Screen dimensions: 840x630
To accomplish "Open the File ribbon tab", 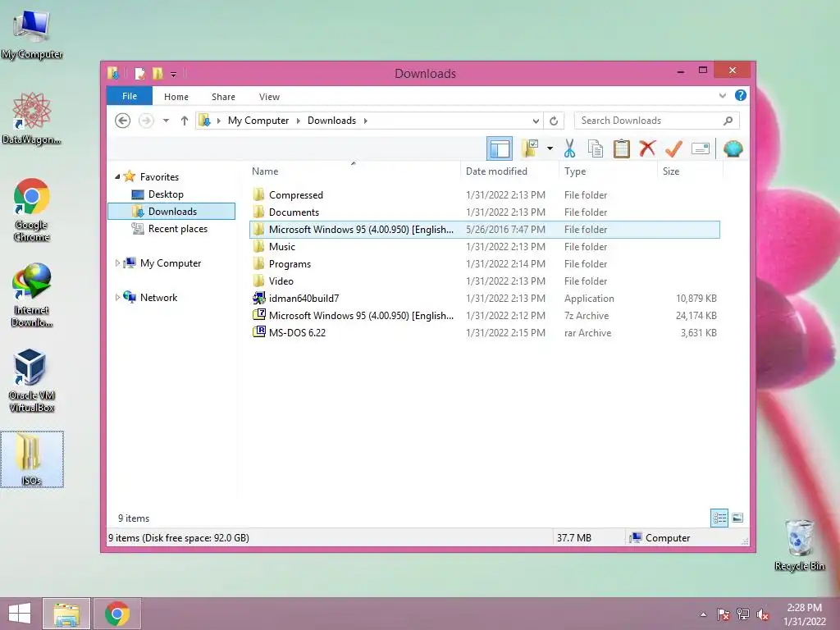I will pyautogui.click(x=130, y=97).
